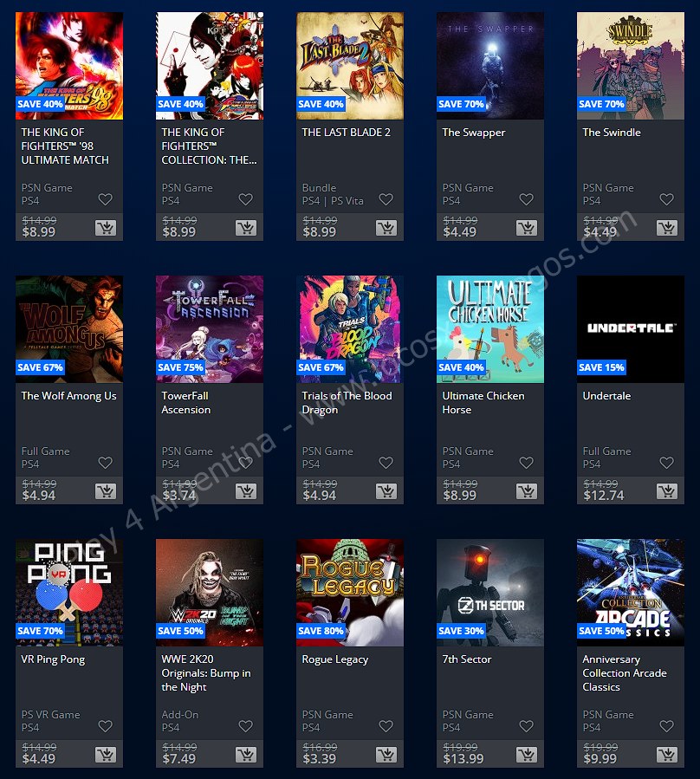
Task: Add The Swapper to cart
Action: (527, 228)
